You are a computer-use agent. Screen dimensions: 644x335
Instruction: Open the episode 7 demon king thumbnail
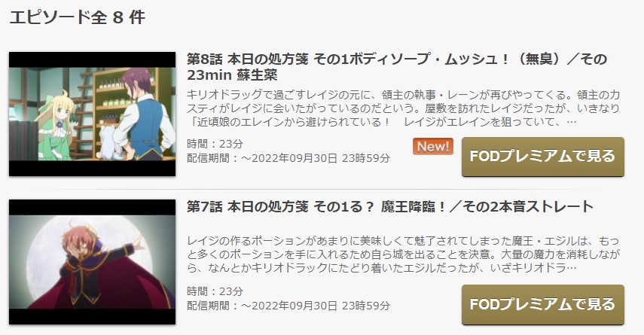(93, 262)
